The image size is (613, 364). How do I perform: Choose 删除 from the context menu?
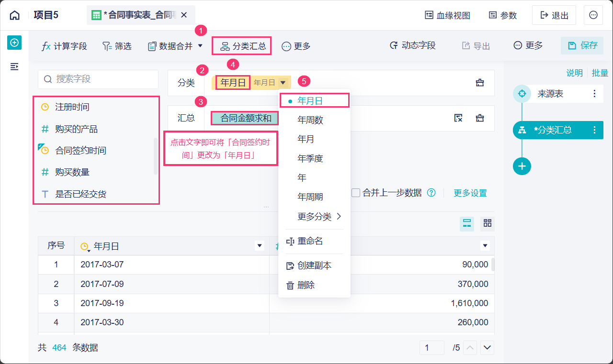(x=306, y=285)
